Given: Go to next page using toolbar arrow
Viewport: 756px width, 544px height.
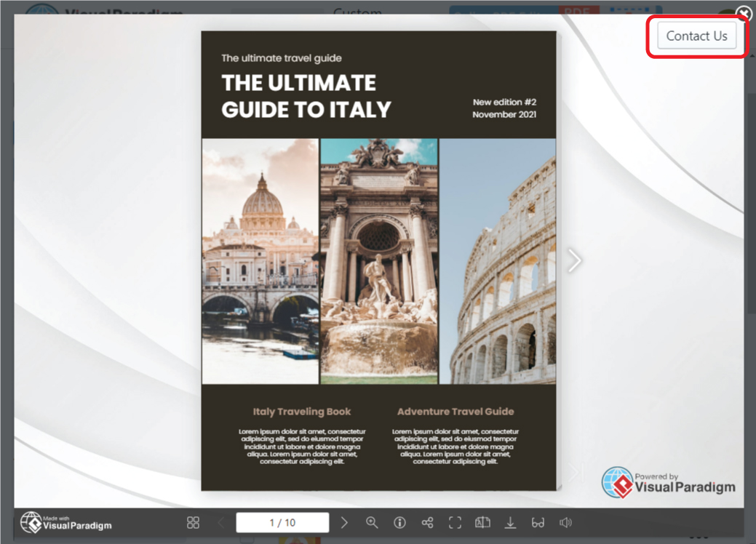Looking at the screenshot, I should 345,523.
